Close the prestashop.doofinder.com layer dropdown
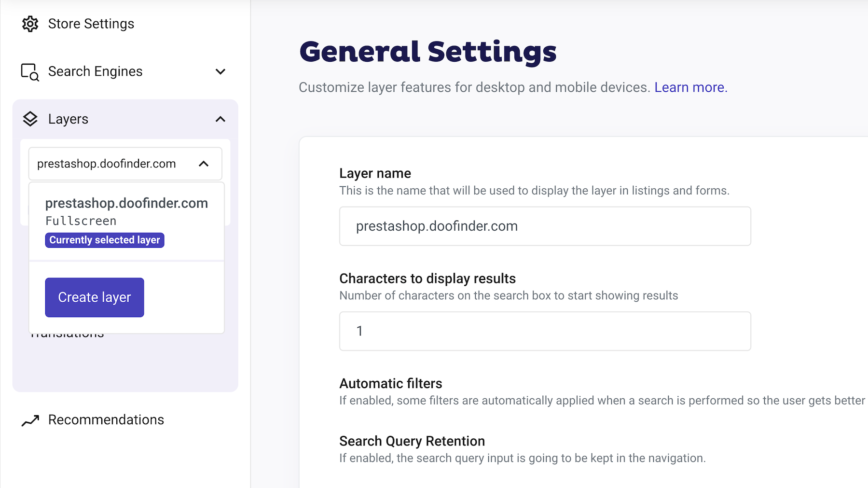 (x=125, y=164)
